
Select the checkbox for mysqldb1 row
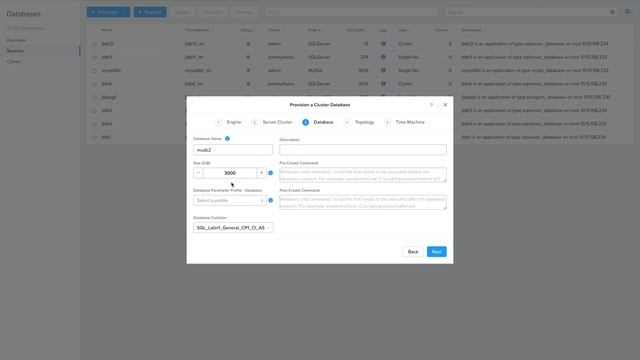[x=94, y=71]
